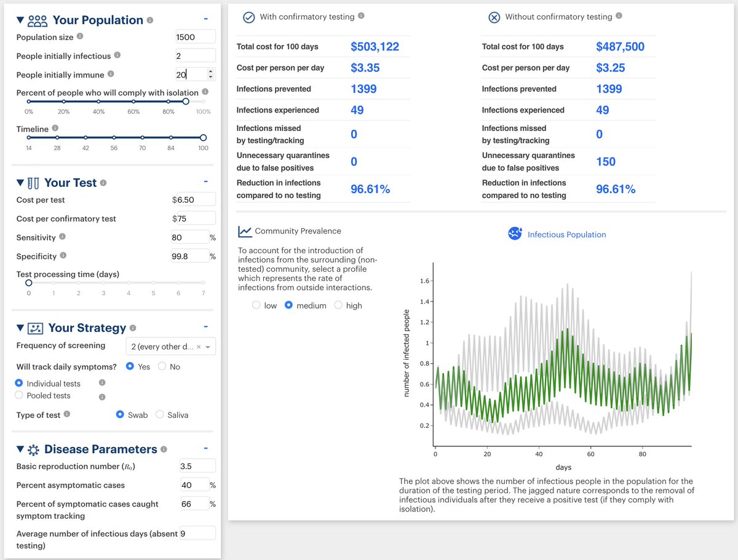
Task: Click info icon next to With confirmatory testing
Action: click(361, 16)
